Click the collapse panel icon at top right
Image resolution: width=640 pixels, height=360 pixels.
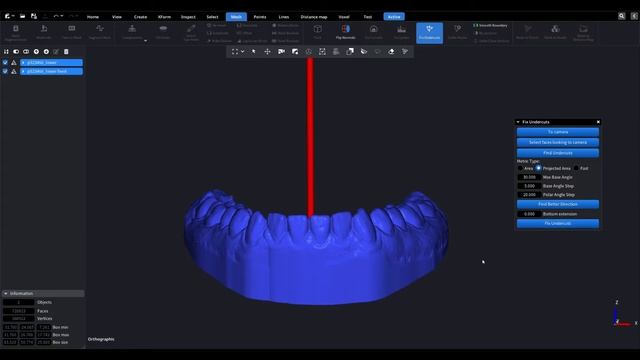634,16
